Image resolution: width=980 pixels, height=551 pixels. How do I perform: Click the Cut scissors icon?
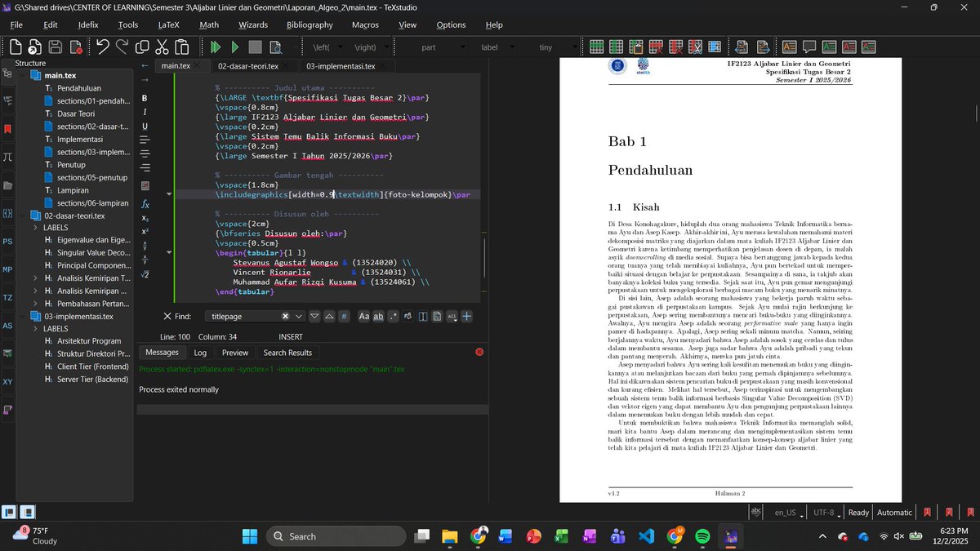tap(162, 47)
